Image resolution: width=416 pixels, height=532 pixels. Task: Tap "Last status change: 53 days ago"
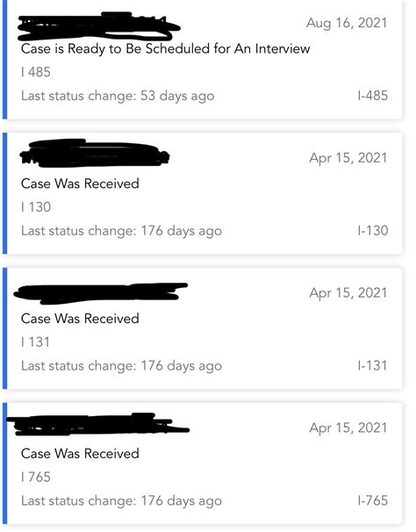tap(118, 96)
